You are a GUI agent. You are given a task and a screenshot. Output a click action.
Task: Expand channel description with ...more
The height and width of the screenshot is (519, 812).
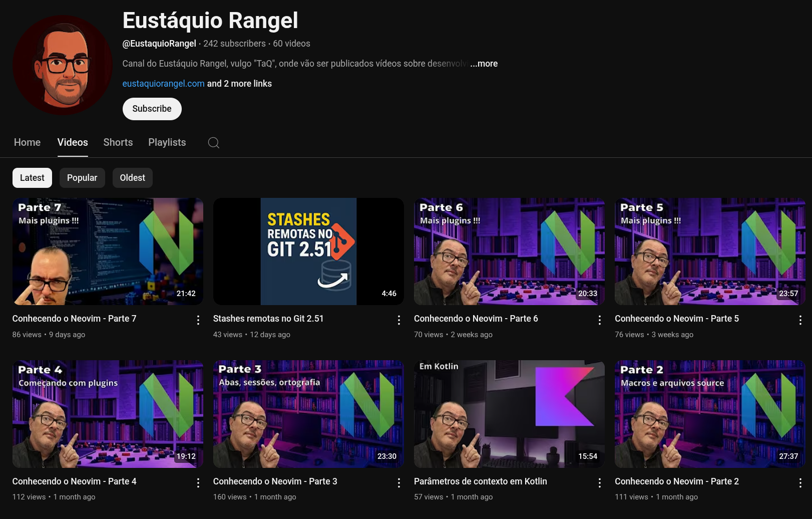[x=484, y=64]
